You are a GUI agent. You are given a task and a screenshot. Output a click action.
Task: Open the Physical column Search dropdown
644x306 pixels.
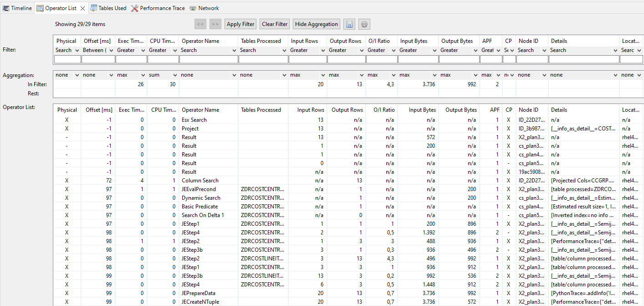pyautogui.click(x=77, y=50)
